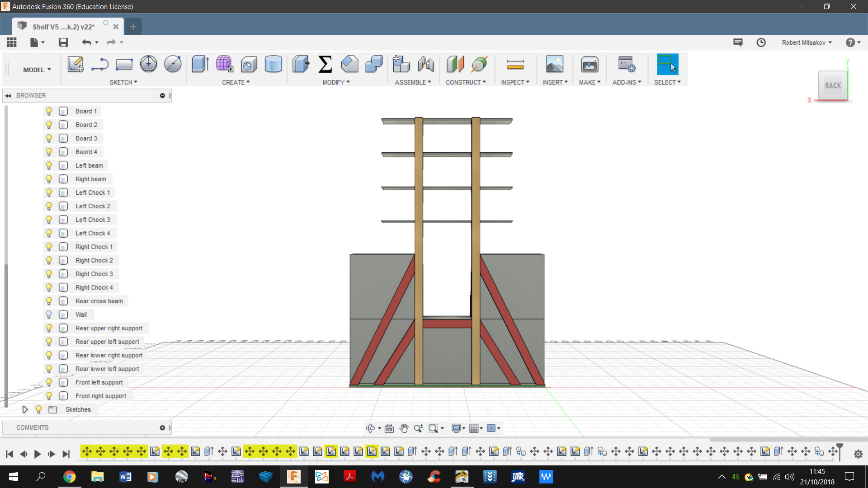Open the data panel grid icon

click(12, 42)
